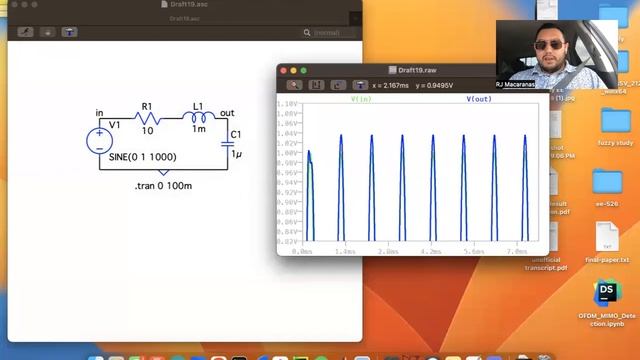Click the 'out' net label

(x=227, y=113)
